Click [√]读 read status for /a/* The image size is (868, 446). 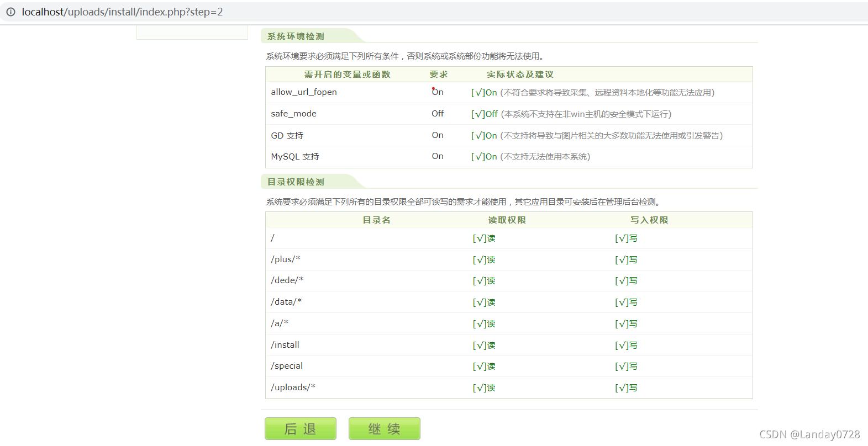[x=484, y=324]
